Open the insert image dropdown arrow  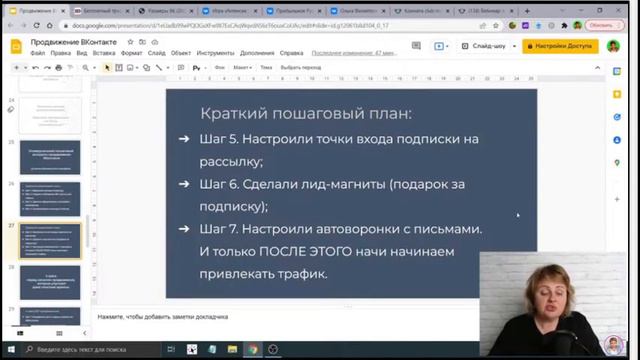[x=137, y=67]
